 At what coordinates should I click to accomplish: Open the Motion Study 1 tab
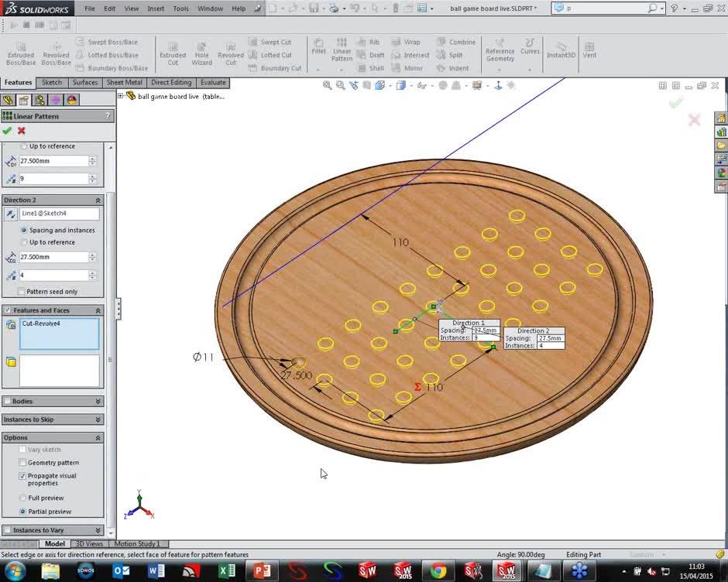[137, 544]
